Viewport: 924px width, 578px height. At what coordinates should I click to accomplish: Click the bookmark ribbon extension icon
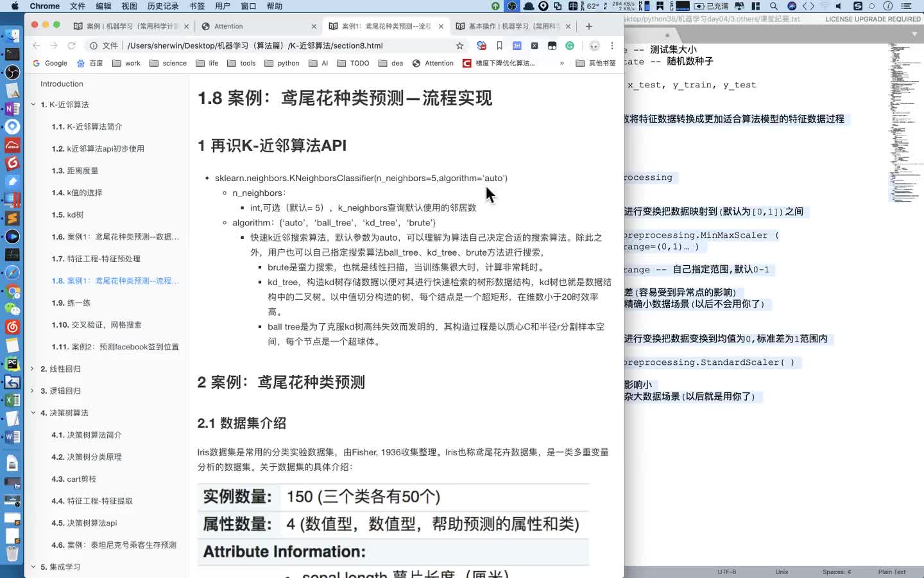tap(499, 46)
